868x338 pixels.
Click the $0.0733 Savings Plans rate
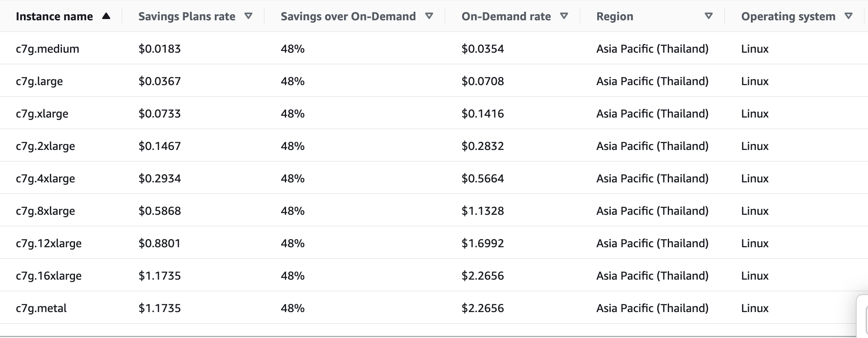160,113
